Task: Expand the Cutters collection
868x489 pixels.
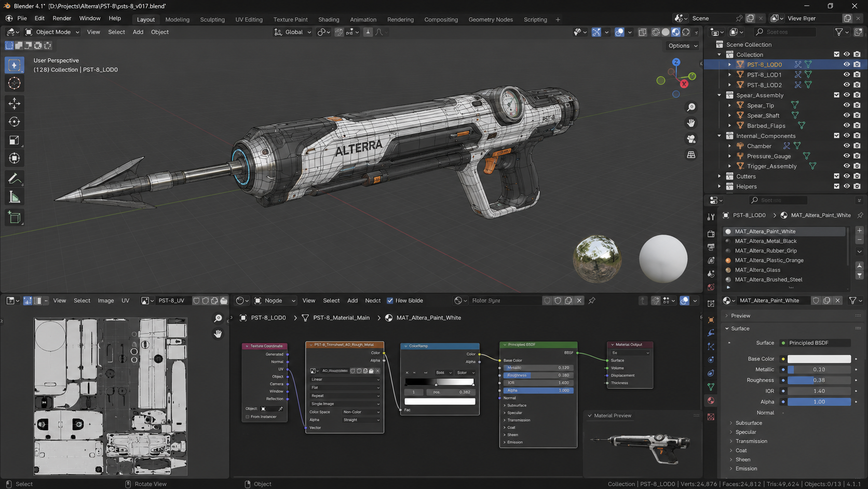Action: pyautogui.click(x=720, y=177)
